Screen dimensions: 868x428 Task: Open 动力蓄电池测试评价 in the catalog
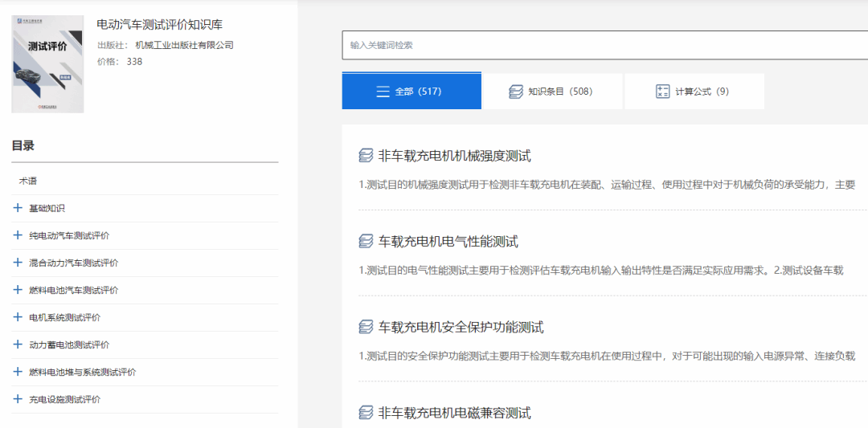click(69, 344)
